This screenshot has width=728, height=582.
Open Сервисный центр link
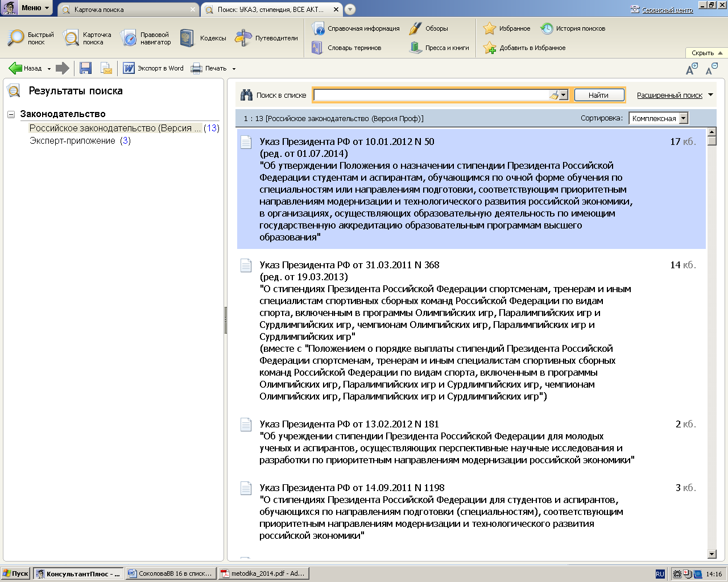coord(667,10)
